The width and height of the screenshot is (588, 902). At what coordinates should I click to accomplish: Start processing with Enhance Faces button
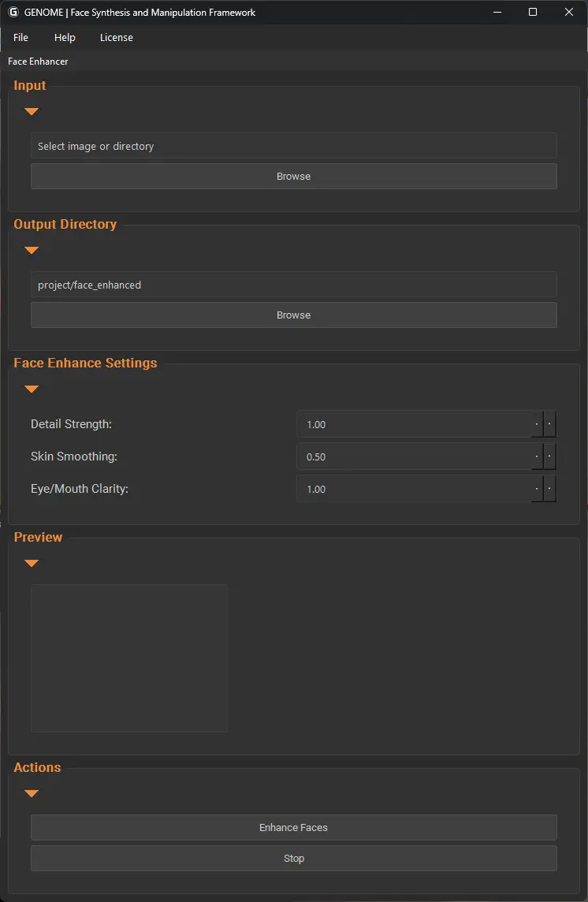coord(293,827)
